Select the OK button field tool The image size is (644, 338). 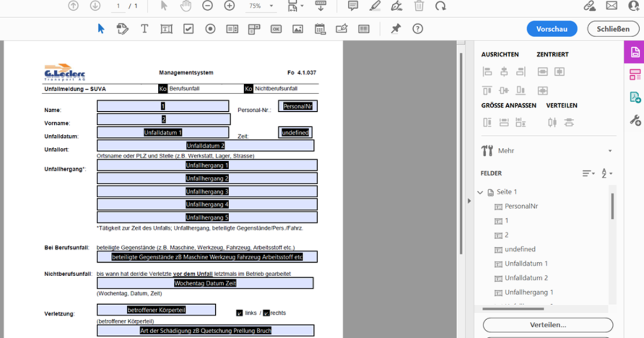[276, 29]
